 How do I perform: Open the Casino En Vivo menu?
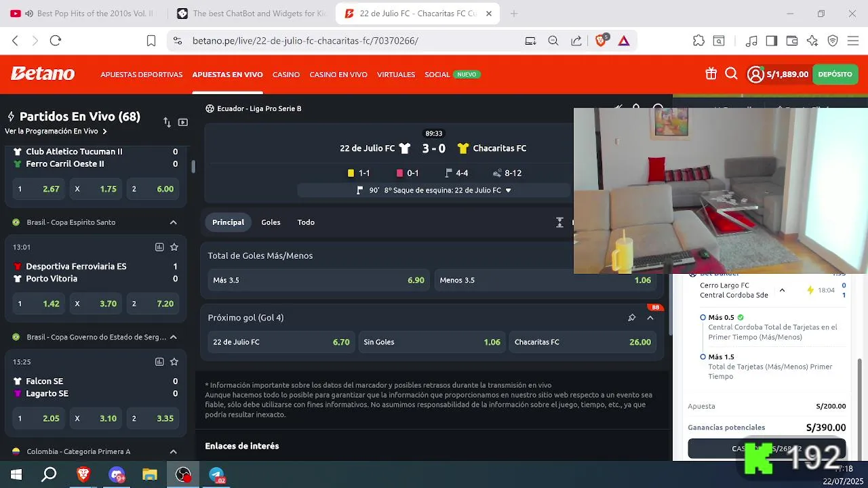(x=338, y=75)
